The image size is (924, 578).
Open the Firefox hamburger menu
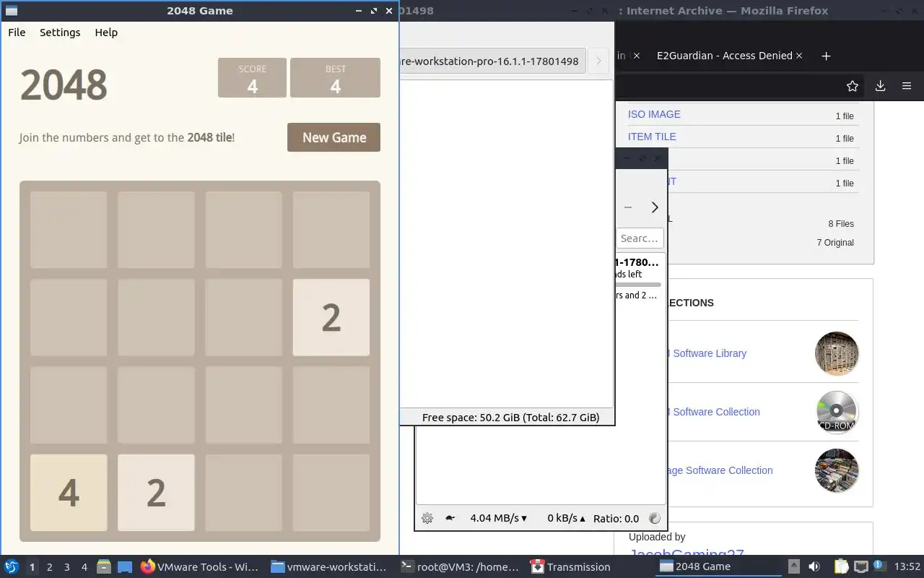pyautogui.click(x=907, y=86)
